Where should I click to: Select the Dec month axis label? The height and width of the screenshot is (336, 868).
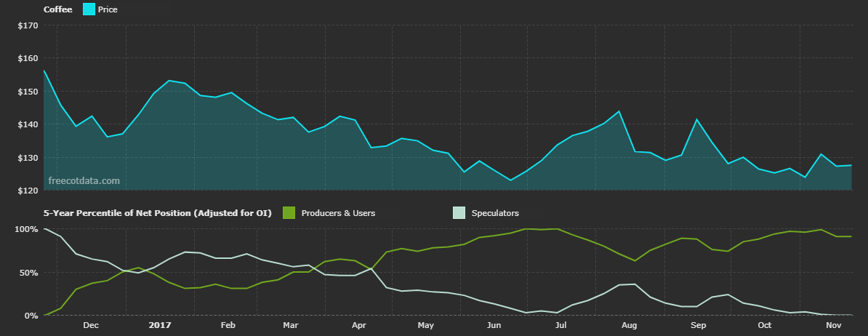click(x=91, y=325)
